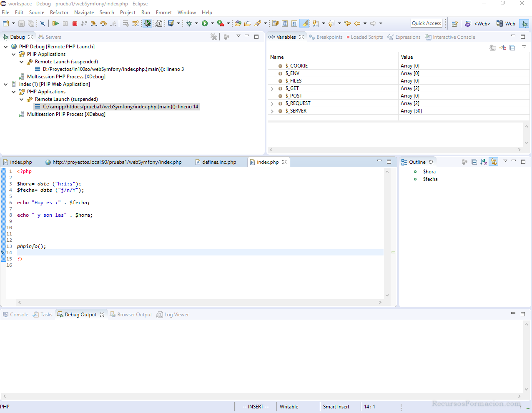Click the Quick Access search field
This screenshot has height=413, width=532.
[426, 23]
